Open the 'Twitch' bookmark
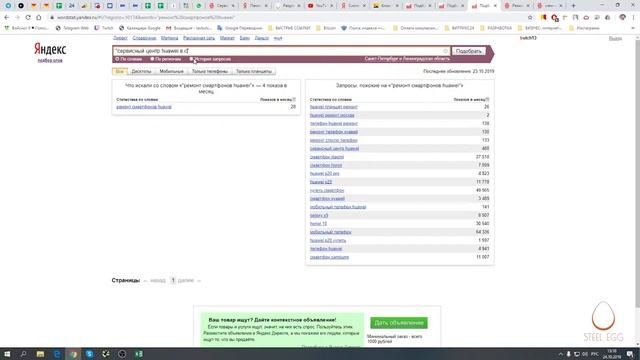This screenshot has width=640, height=360. pos(104,28)
